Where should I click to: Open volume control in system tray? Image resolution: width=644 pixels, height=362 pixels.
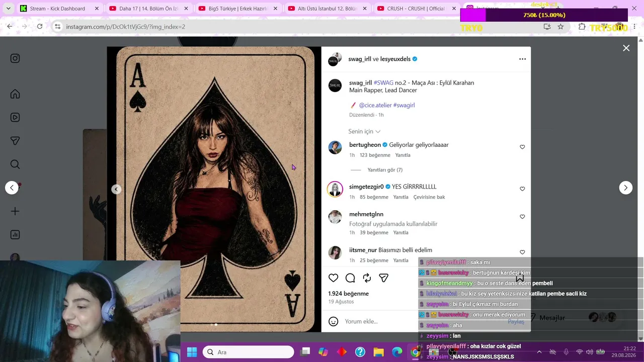pos(590,352)
